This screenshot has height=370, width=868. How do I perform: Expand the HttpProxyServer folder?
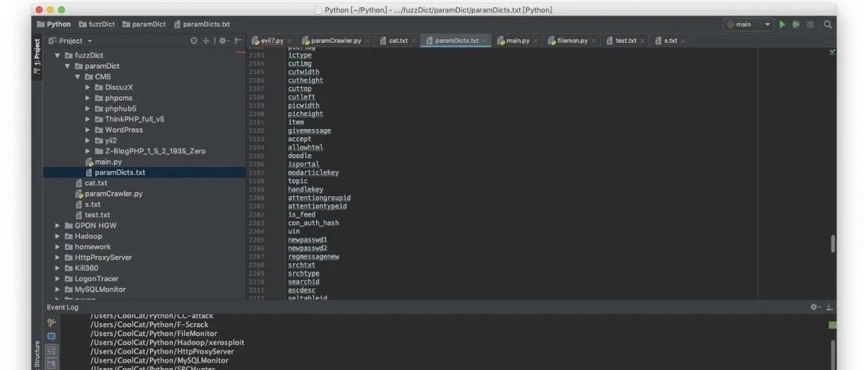point(58,257)
